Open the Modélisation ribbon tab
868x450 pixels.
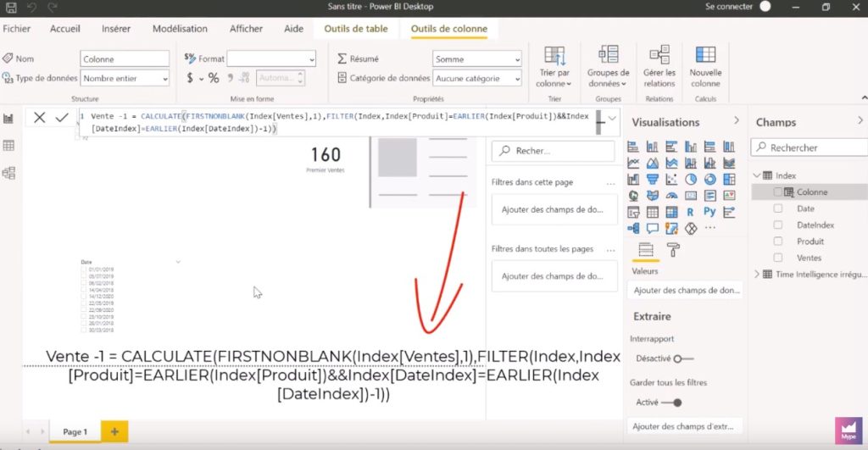coord(180,29)
